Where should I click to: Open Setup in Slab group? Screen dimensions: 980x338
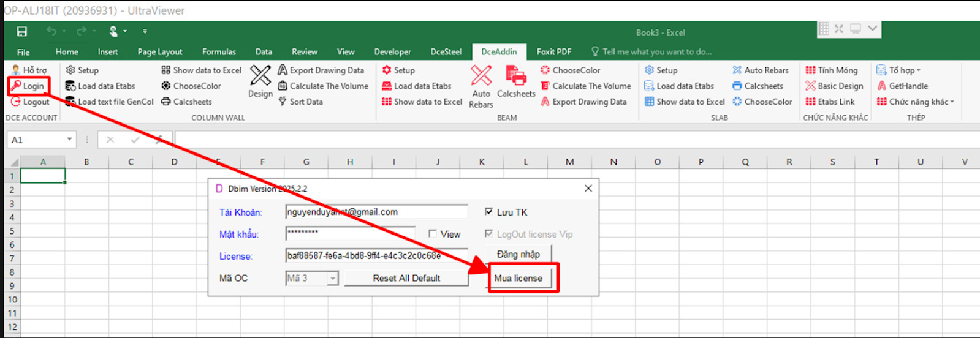pos(661,70)
